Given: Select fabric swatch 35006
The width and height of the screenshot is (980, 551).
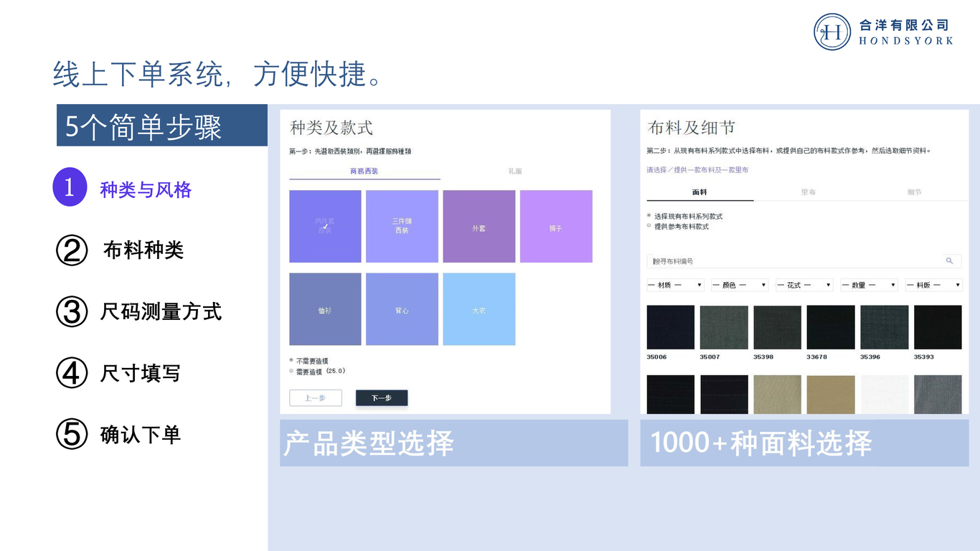Looking at the screenshot, I should pos(670,327).
